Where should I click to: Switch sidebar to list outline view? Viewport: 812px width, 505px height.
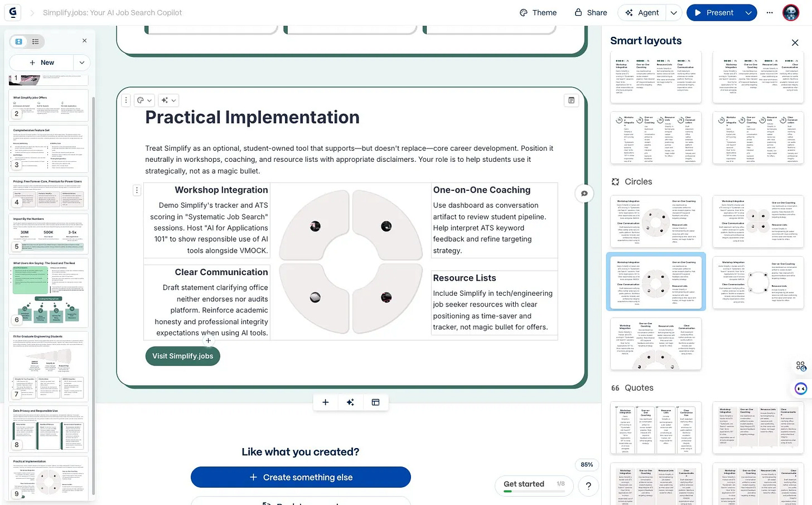coord(35,41)
